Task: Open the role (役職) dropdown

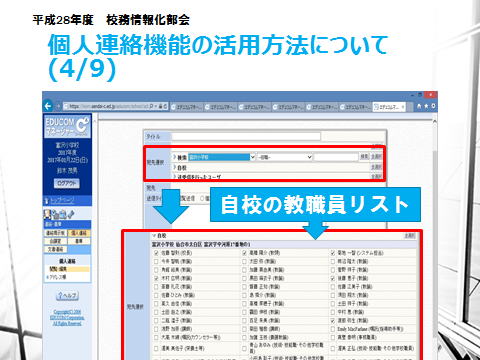Action: tap(285, 157)
